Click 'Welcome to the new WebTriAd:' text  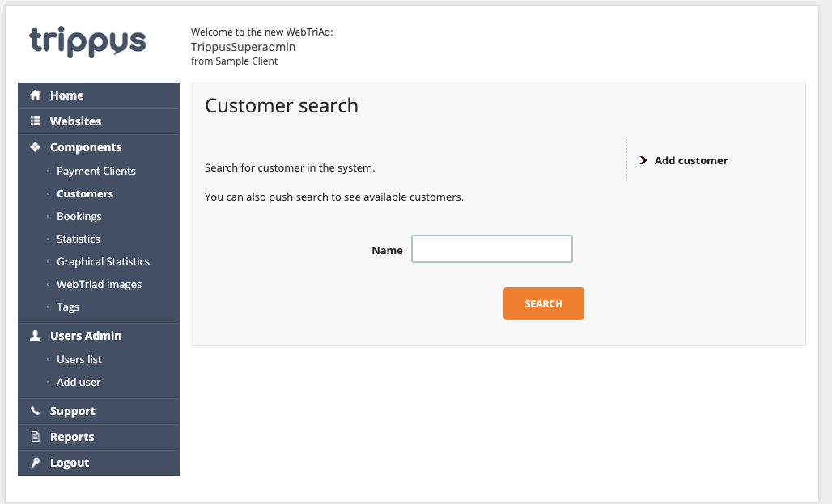(x=261, y=32)
